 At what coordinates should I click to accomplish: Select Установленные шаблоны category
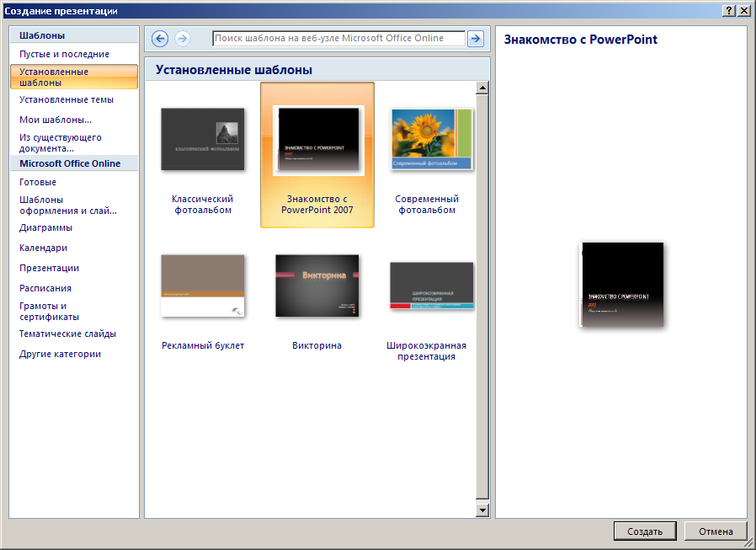pos(74,77)
